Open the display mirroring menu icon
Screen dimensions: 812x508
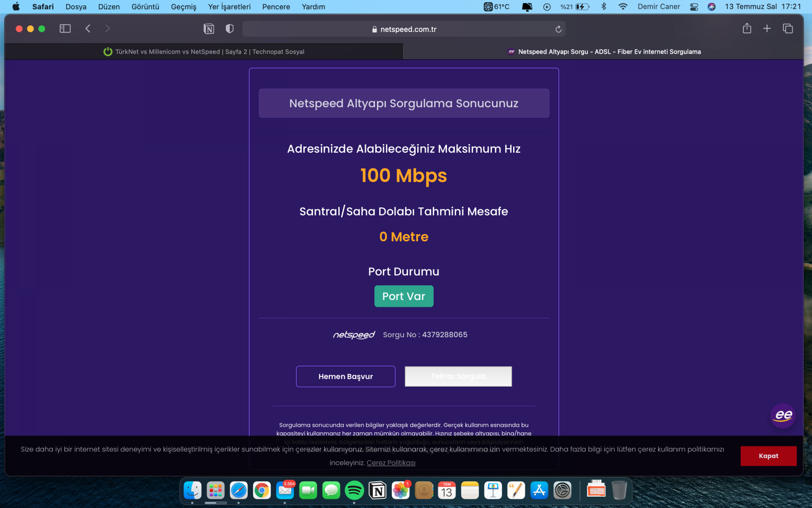[527, 7]
